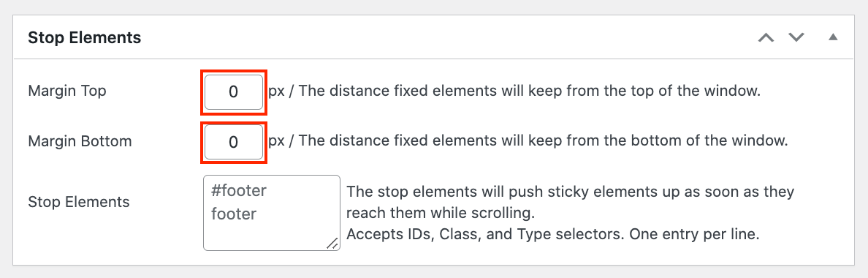Move the Stop Elements panel up
868x278 pixels.
click(x=766, y=37)
